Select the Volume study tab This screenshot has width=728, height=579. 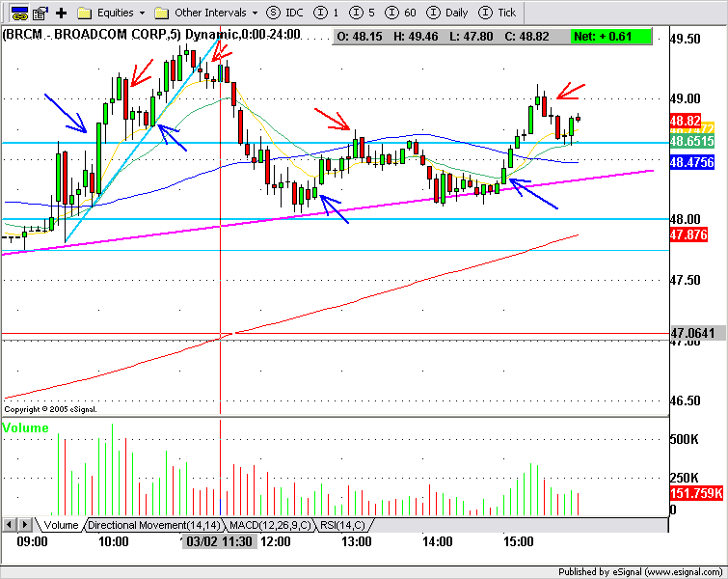pyautogui.click(x=61, y=525)
